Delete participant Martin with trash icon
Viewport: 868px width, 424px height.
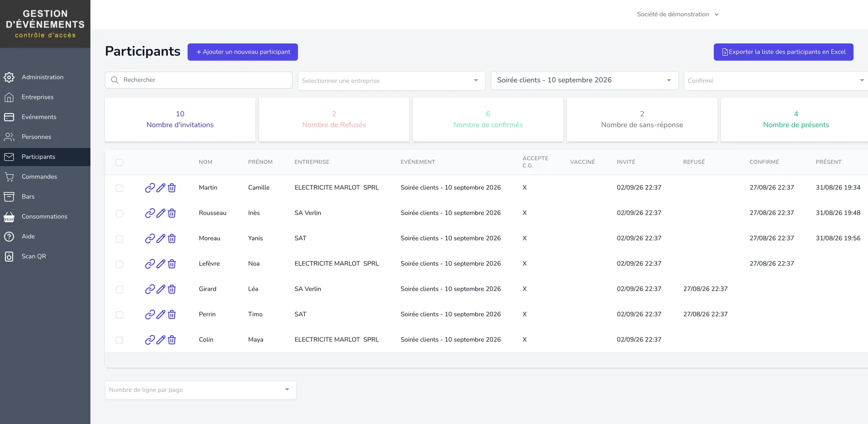click(x=172, y=188)
